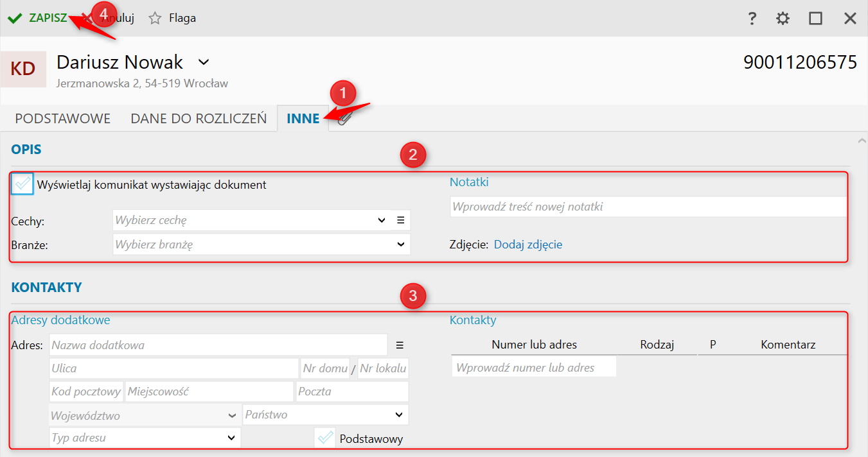The width and height of the screenshot is (868, 457).
Task: Click the Kod pocztowy field
Action: click(87, 392)
